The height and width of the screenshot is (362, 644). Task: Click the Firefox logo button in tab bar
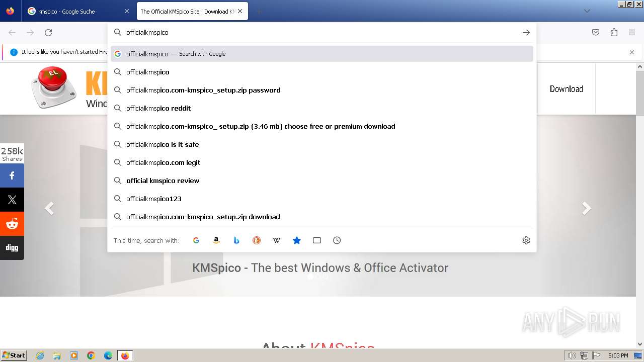10,11
